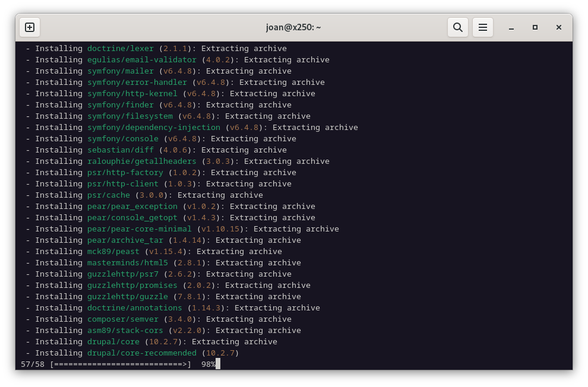Click version 7.8.1 of guzzlehttp/guzzle
Screen dimensions: 588x387
[189, 296]
